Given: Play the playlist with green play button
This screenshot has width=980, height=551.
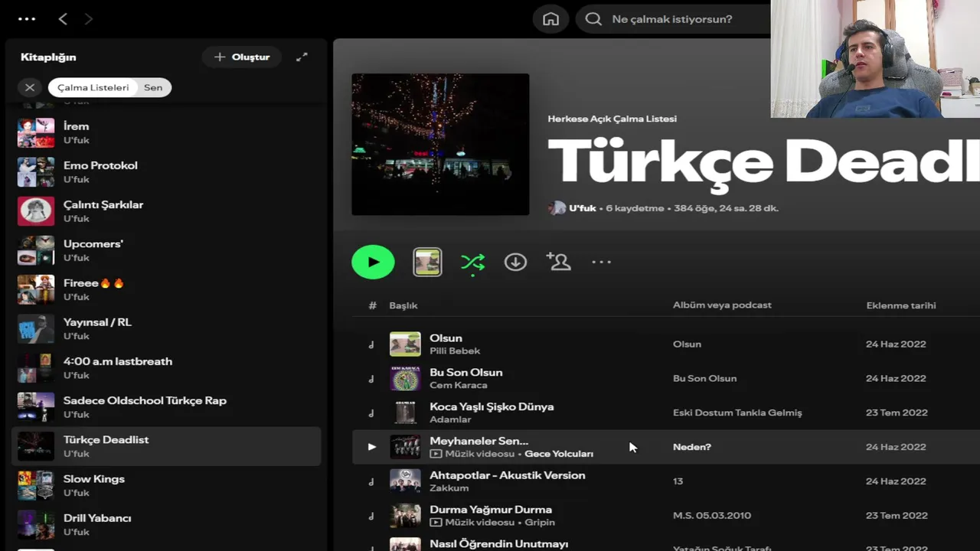Looking at the screenshot, I should (x=373, y=262).
